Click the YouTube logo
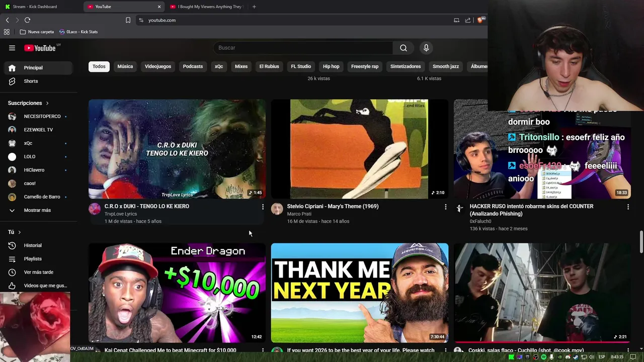 (x=40, y=48)
